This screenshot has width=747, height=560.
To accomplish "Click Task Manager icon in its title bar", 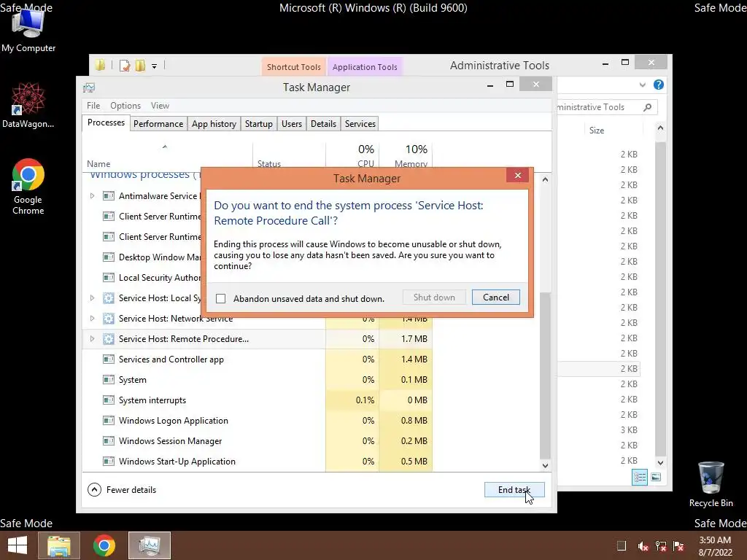I will point(89,87).
